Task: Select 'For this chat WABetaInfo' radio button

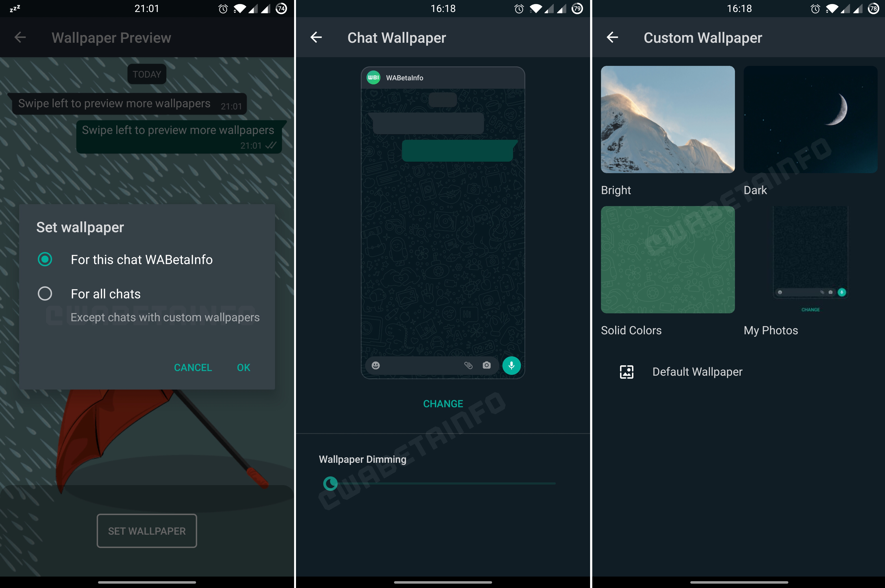Action: pyautogui.click(x=45, y=259)
